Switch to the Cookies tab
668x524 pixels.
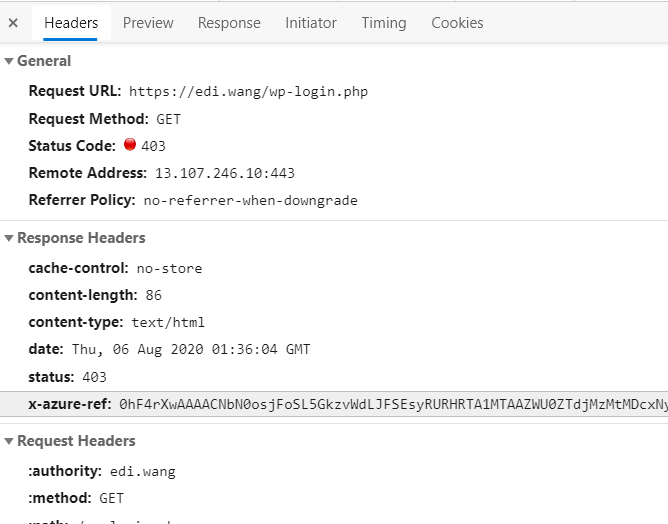tap(457, 22)
